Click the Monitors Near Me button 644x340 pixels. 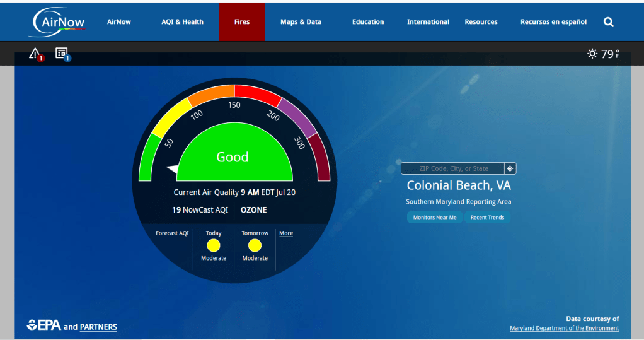pos(434,217)
